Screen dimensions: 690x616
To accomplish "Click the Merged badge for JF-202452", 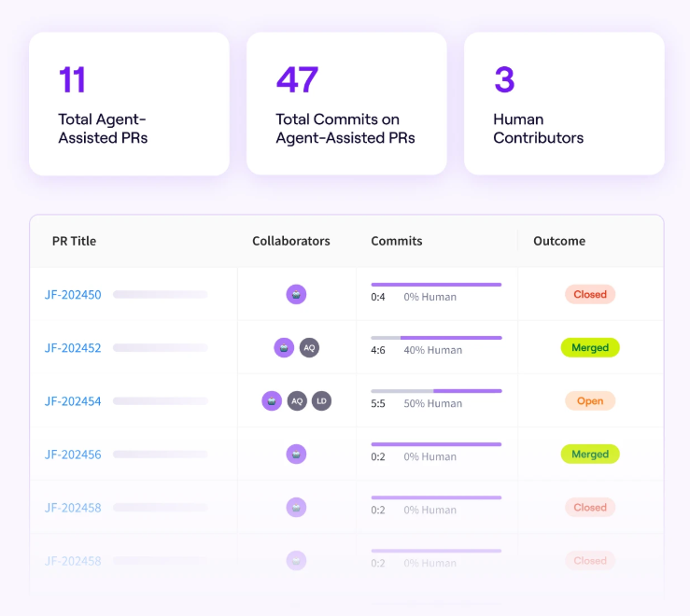I will [x=590, y=347].
